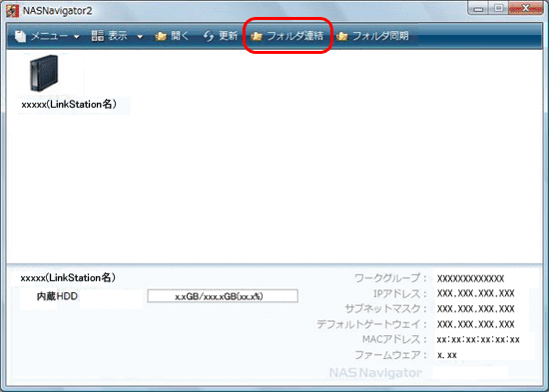
Task: Click the 開く folder icon
Action: pos(161,36)
